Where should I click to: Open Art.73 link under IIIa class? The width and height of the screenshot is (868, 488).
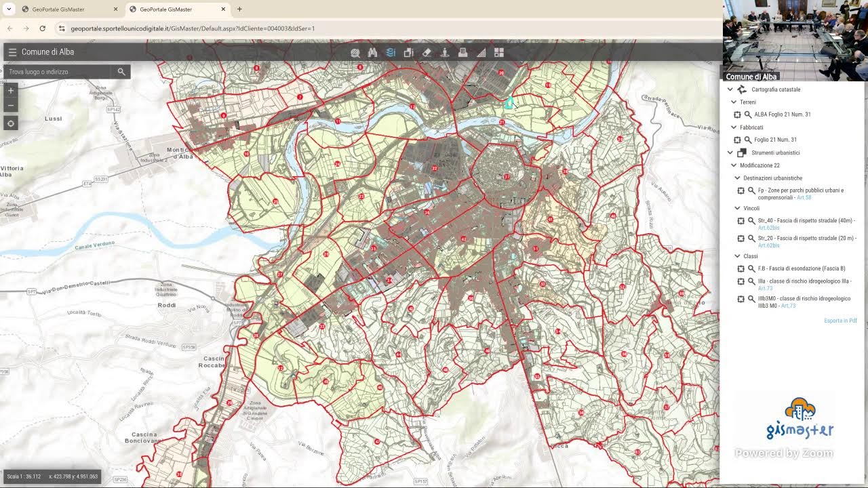pyautogui.click(x=765, y=289)
